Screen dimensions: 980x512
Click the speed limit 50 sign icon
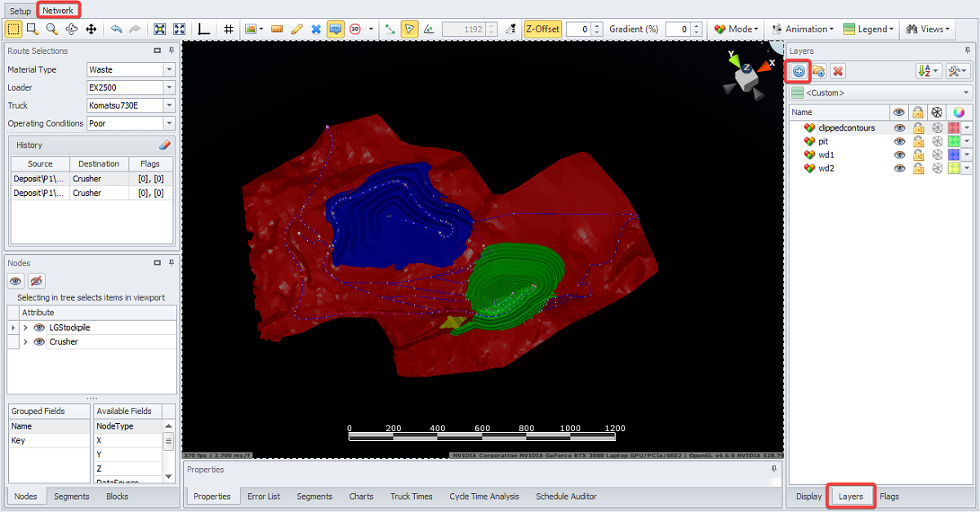(x=355, y=29)
